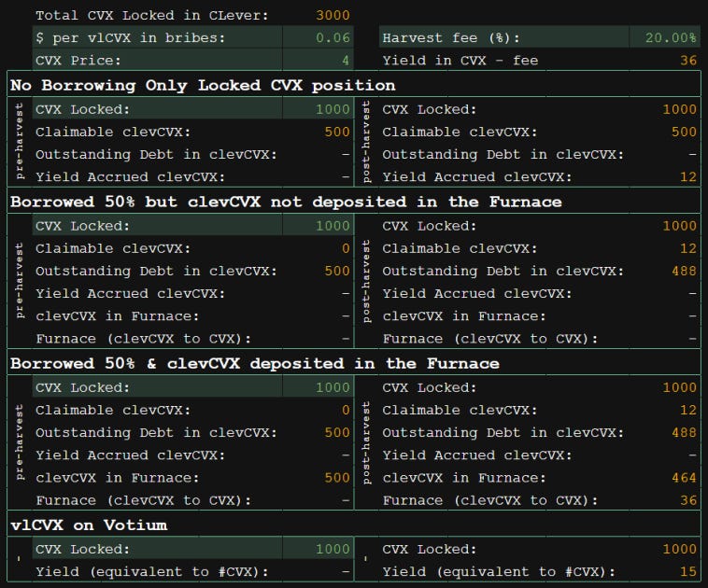Click the Harvest fee (%) value 20.00%
This screenshot has width=708, height=588.
pos(670,38)
